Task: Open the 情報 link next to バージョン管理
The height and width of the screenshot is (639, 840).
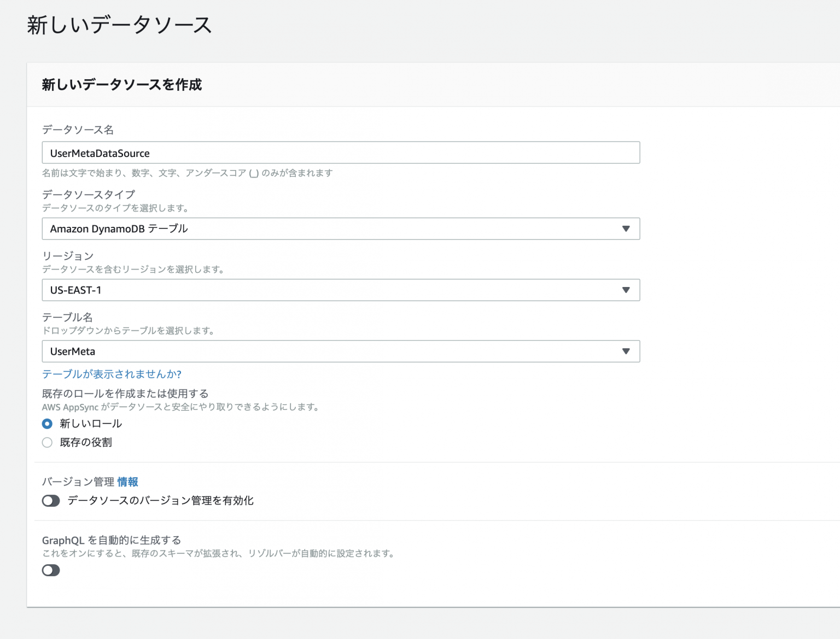Action: (x=129, y=482)
